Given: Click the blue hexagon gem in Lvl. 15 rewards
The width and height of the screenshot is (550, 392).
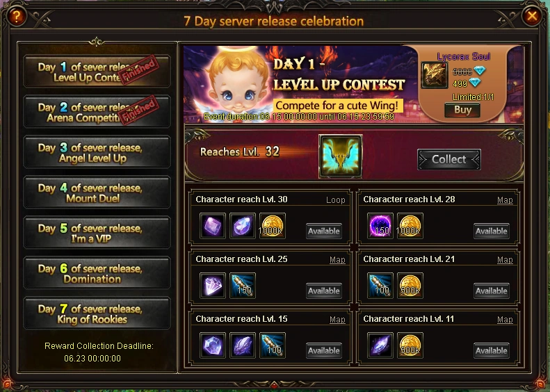Looking at the screenshot, I should (213, 345).
